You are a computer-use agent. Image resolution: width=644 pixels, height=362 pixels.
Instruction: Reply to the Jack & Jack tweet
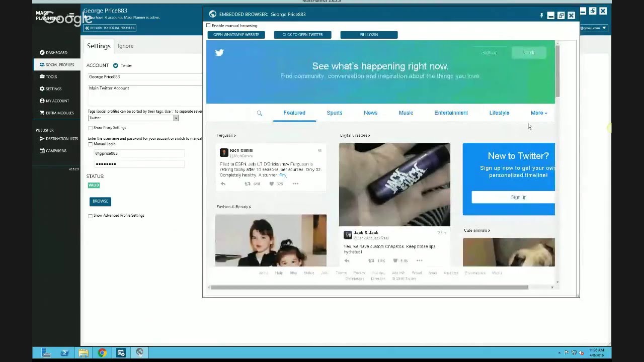tap(347, 260)
